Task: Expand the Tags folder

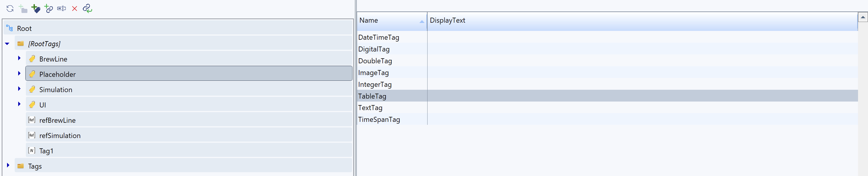Action: (8, 165)
